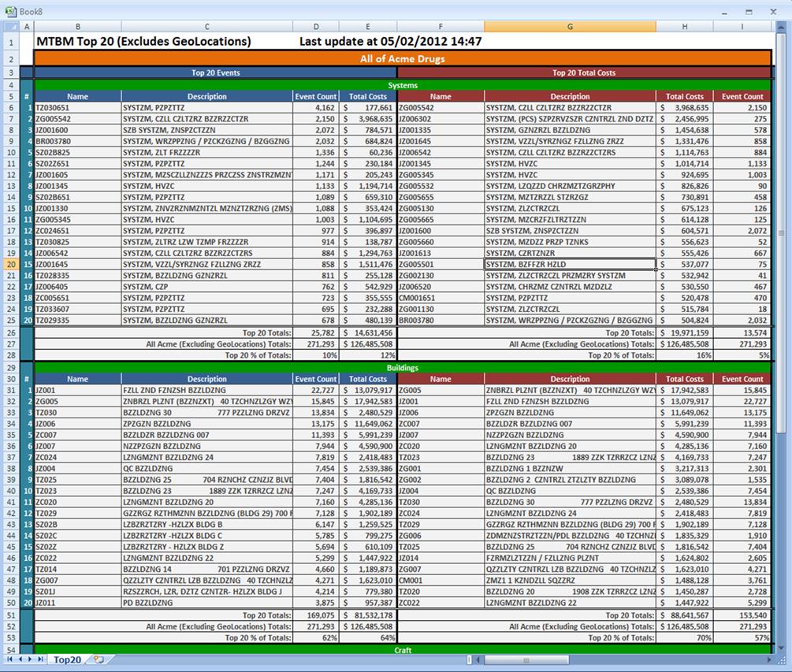The height and width of the screenshot is (672, 792).
Task: Click the vertical scrollbar down arrow
Action: click(x=782, y=648)
